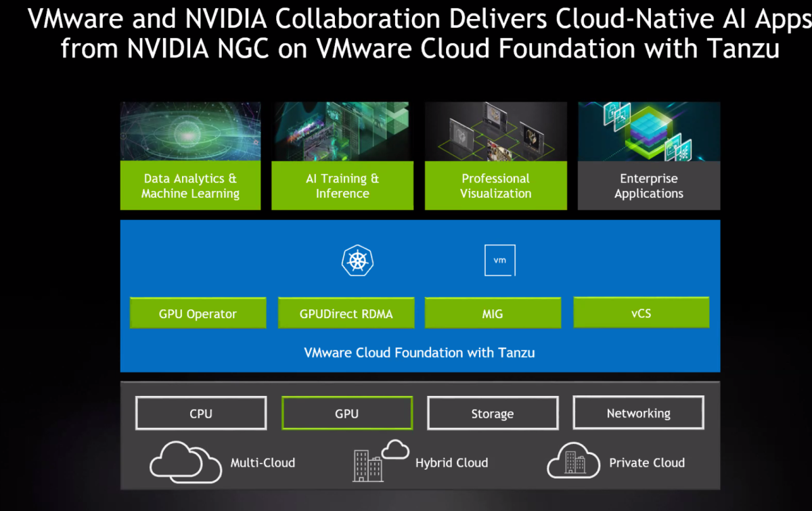
Task: Click the Private Cloud icon
Action: (574, 461)
